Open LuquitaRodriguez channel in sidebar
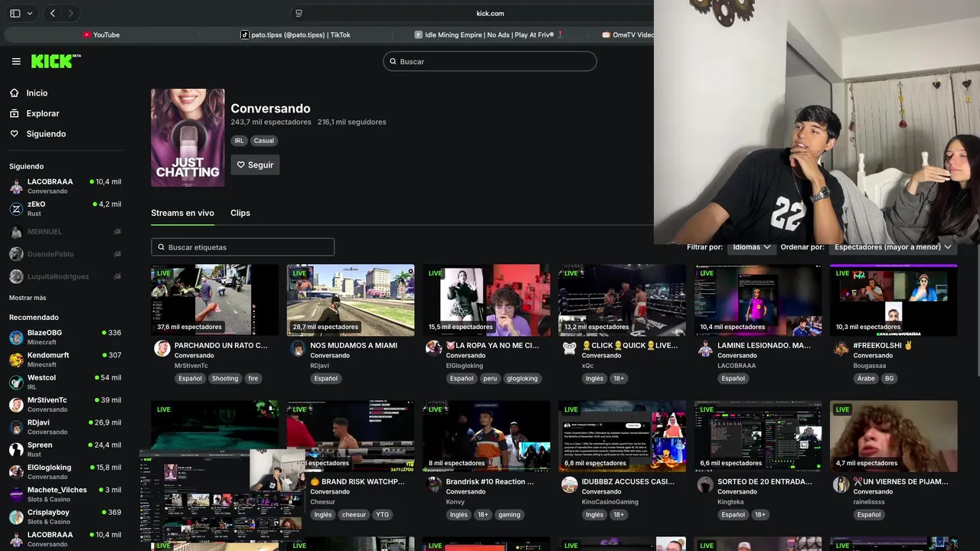Viewport: 980px width, 551px height. click(65, 276)
